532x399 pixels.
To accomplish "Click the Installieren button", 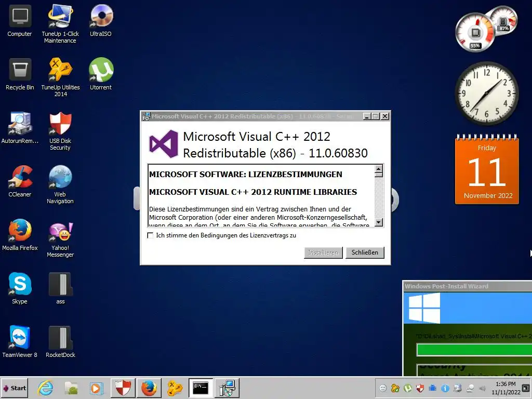I will [x=323, y=252].
